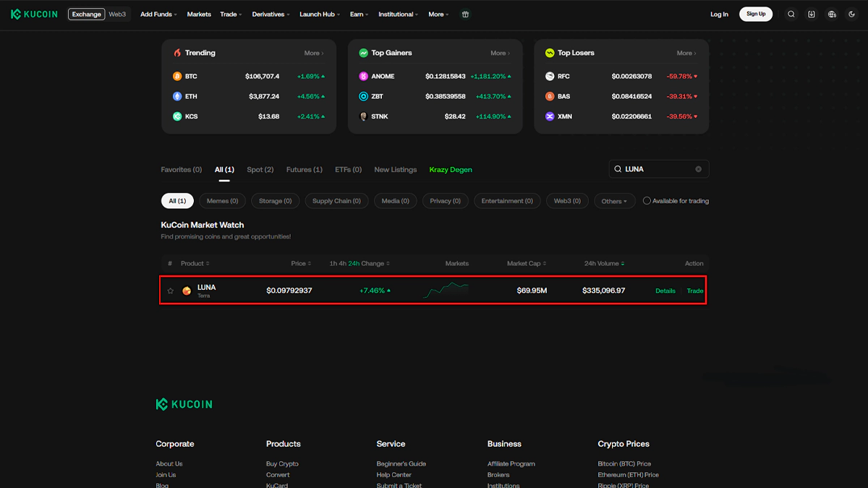The image size is (868, 488).
Task: Switch to the Web3 mode toggle
Action: [x=117, y=14]
